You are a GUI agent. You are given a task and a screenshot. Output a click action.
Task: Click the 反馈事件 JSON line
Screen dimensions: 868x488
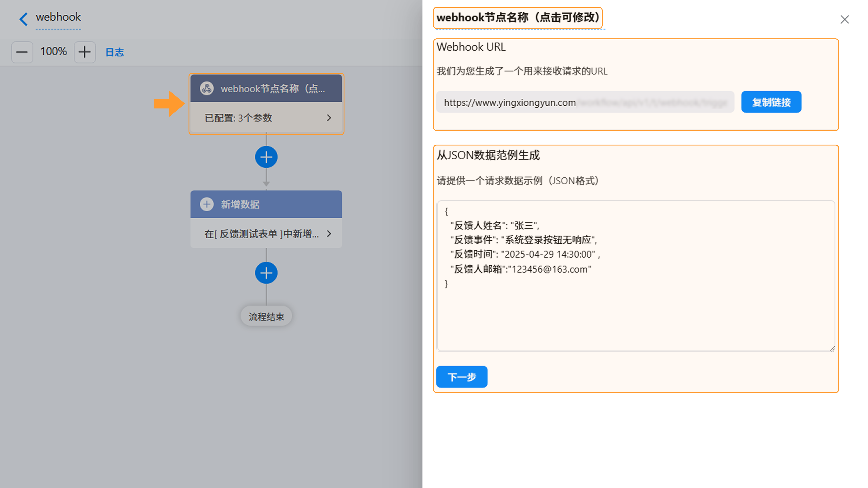(x=524, y=240)
